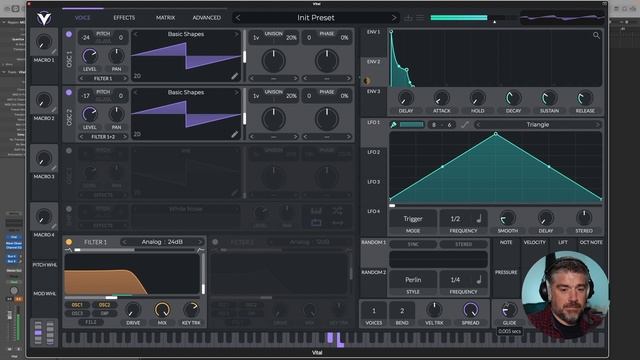Image resolution: width=640 pixels, height=360 pixels.
Task: Click OSC 1 wavetable edit pencil icon
Action: (234, 76)
